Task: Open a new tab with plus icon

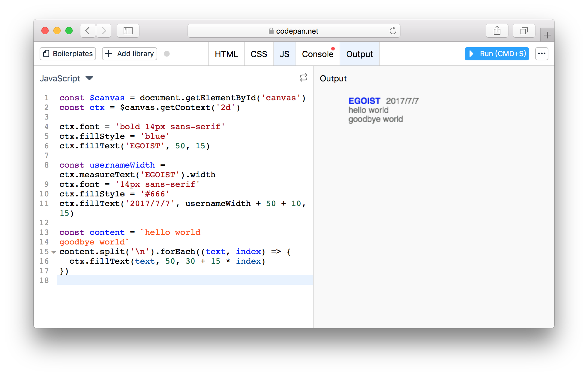Action: point(547,35)
